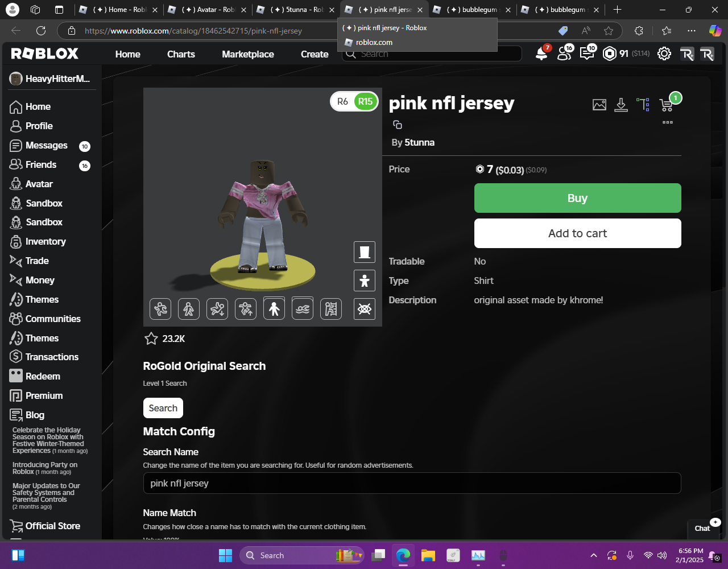This screenshot has width=728, height=569.
Task: Switch to the Avatar browser tab
Action: (207, 10)
